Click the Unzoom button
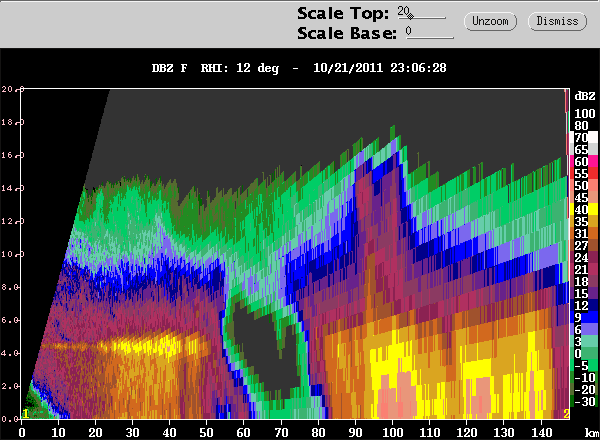 pos(490,21)
